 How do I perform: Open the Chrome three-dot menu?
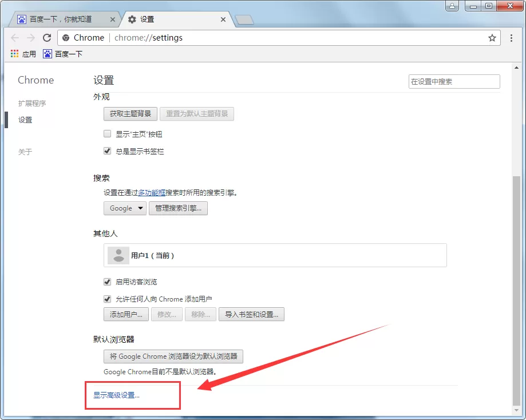coord(511,38)
